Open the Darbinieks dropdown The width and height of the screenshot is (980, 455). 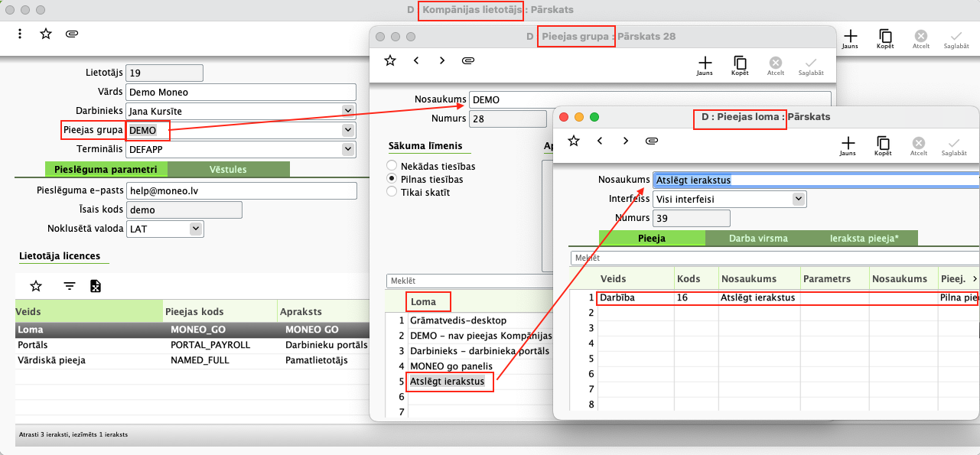pyautogui.click(x=349, y=111)
